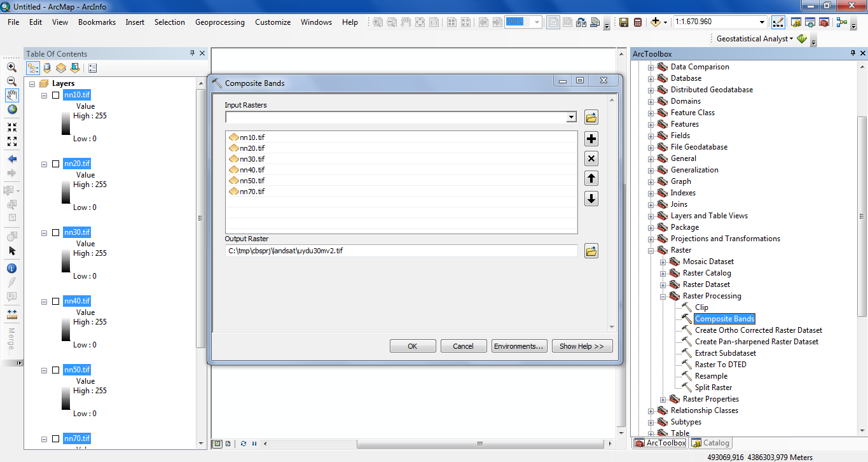Collapse the Layers data frame node
Screen dimensions: 868x462
(32, 83)
